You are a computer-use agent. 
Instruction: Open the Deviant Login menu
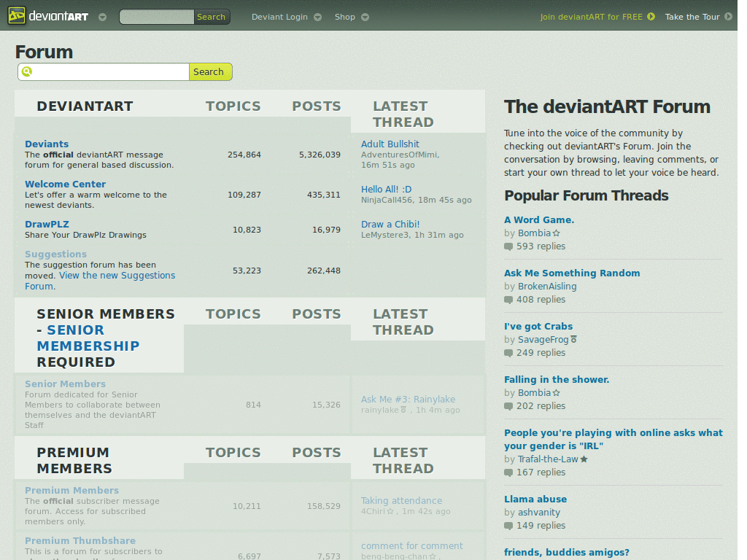tap(279, 17)
